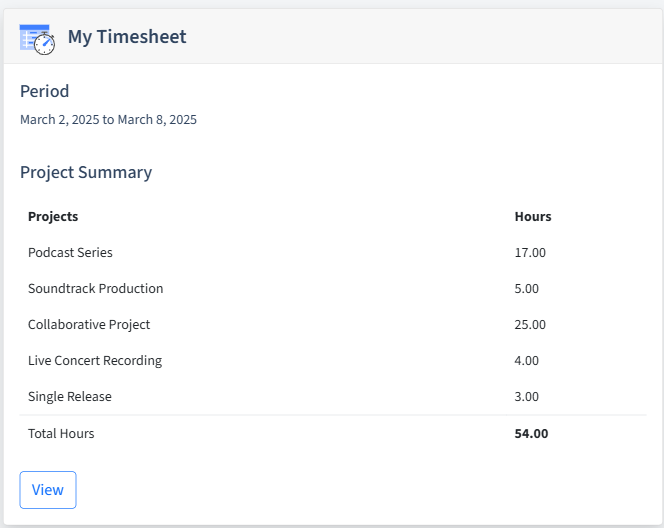Click the 54.00 total value

[x=531, y=434]
